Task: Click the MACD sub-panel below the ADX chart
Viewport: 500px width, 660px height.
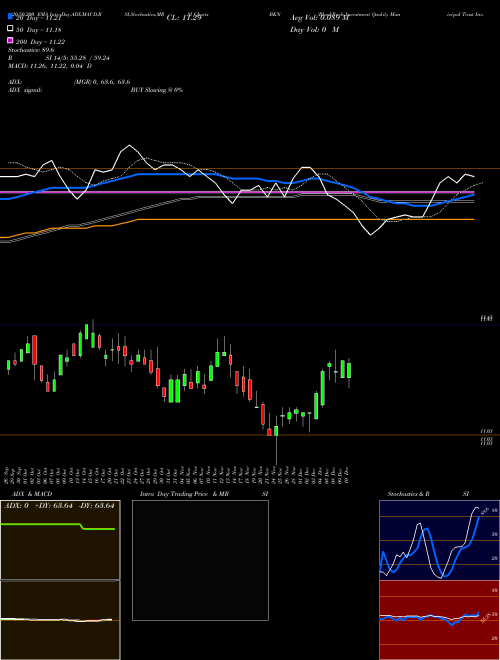Action: 60,620
